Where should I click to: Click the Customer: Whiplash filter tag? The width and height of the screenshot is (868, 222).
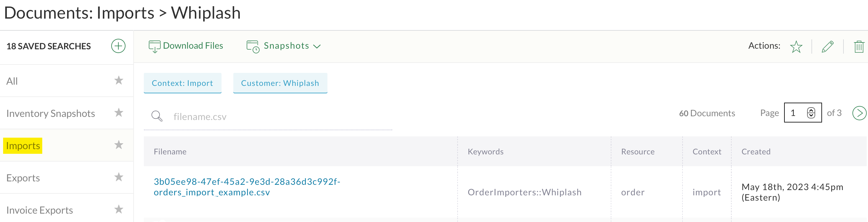click(x=280, y=83)
